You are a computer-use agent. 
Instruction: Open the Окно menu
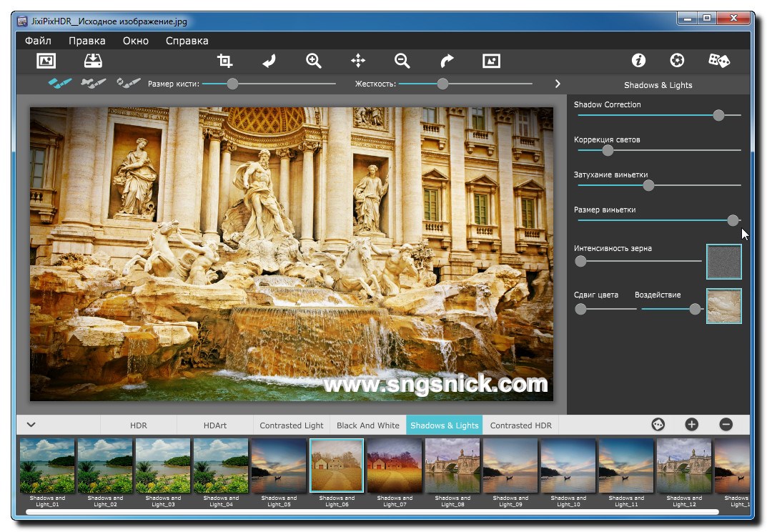coord(136,41)
